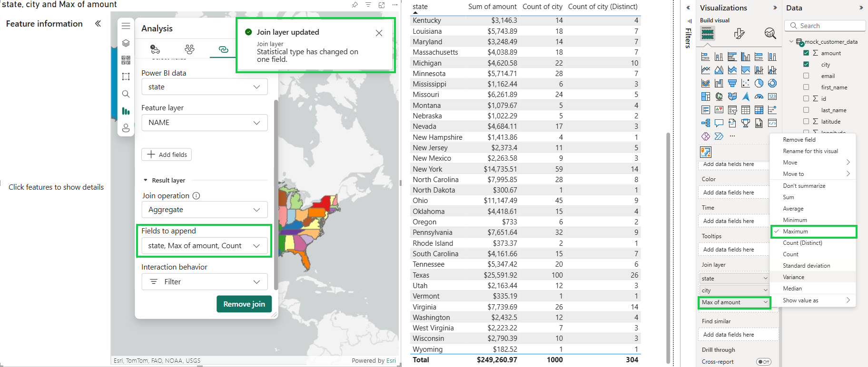
Task: Open the map tools hamburger menu
Action: click(x=126, y=26)
